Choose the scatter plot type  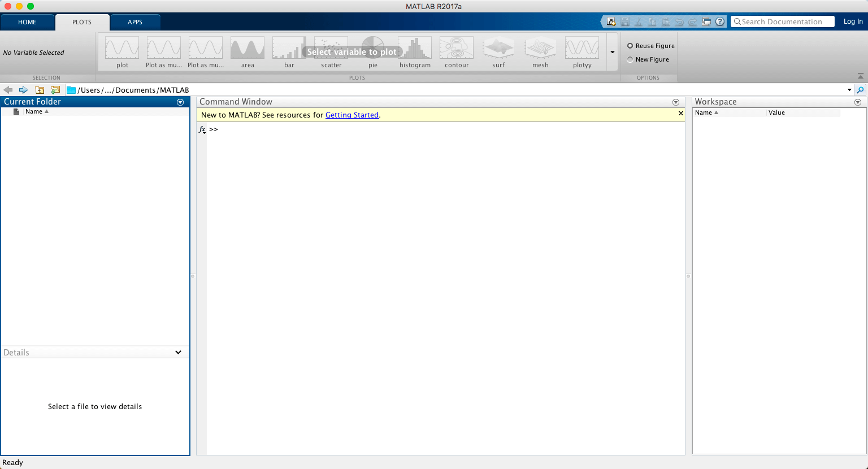331,53
